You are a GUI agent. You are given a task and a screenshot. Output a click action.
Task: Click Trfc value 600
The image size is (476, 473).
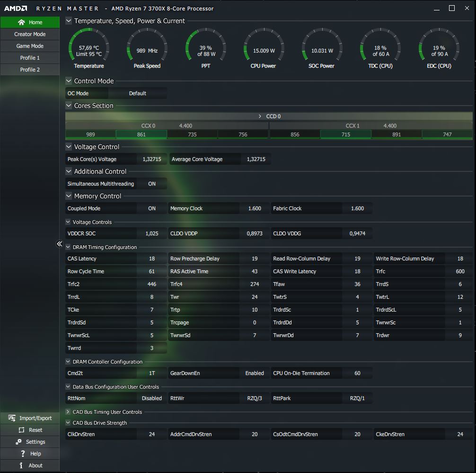[x=460, y=271]
